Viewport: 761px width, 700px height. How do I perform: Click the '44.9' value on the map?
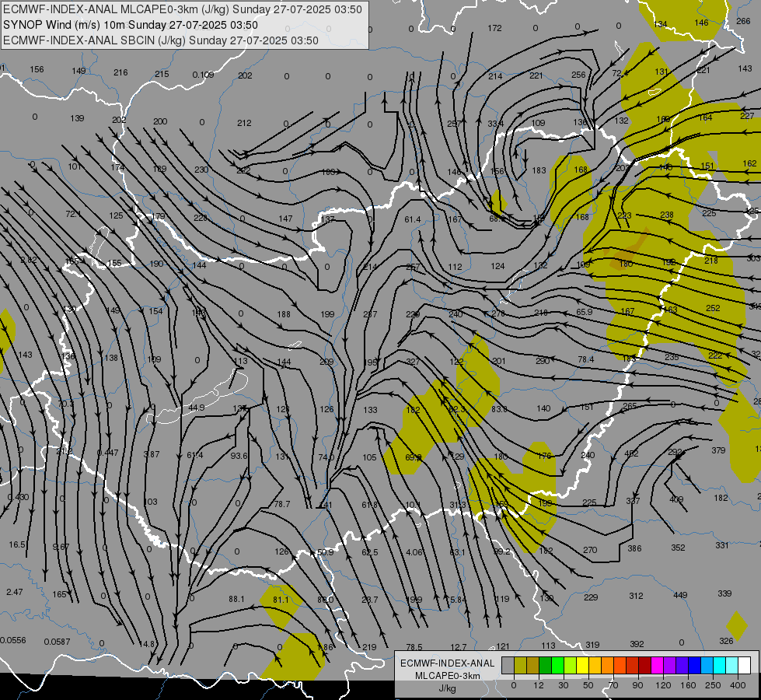197,408
